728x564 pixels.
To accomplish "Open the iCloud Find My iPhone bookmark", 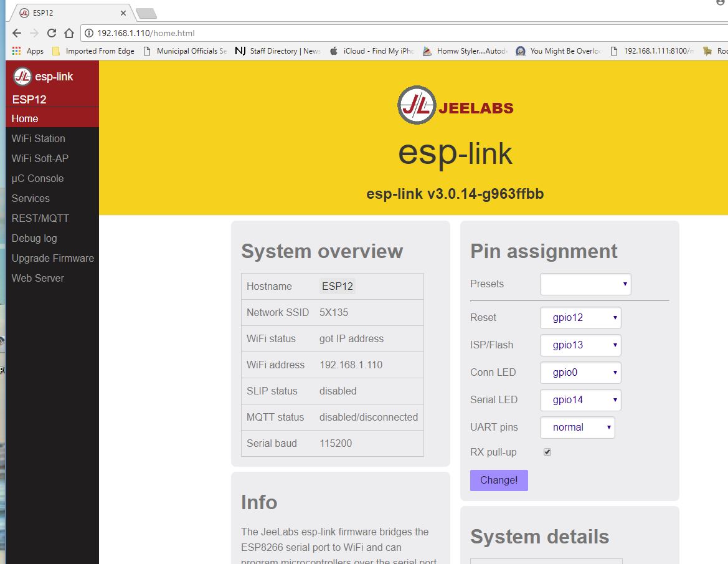I will point(372,51).
